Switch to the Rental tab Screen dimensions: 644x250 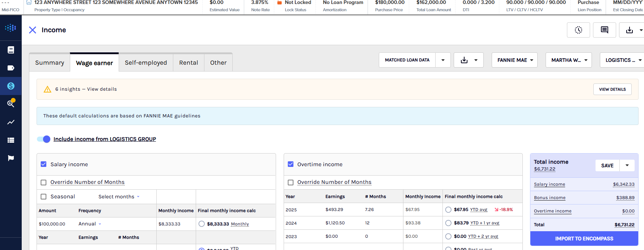(x=188, y=62)
